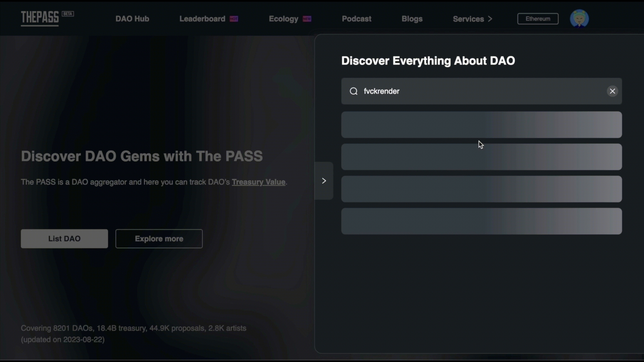Click the BETA badge near logo

click(x=68, y=14)
